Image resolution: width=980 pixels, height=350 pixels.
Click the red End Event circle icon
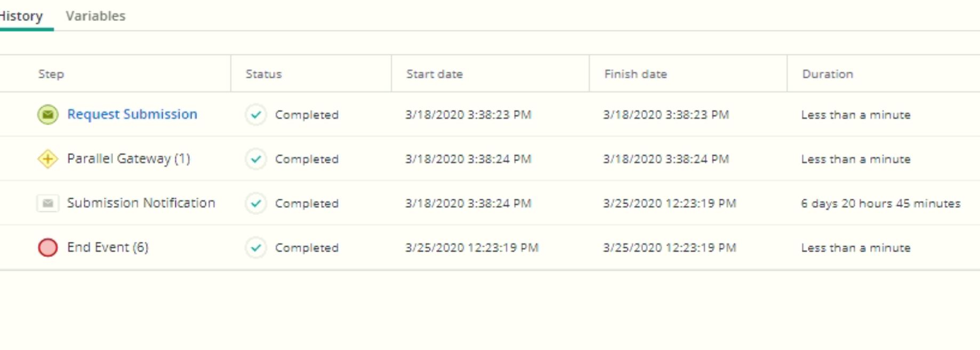pos(47,247)
